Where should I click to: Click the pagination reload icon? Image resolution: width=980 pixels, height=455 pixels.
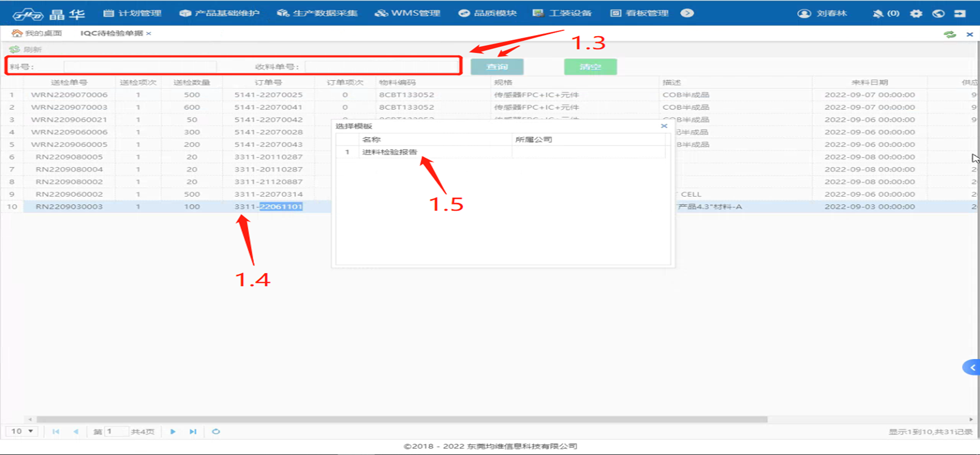[216, 432]
